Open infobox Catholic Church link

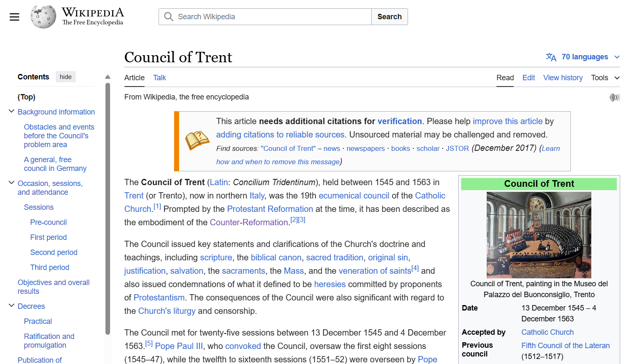click(547, 332)
